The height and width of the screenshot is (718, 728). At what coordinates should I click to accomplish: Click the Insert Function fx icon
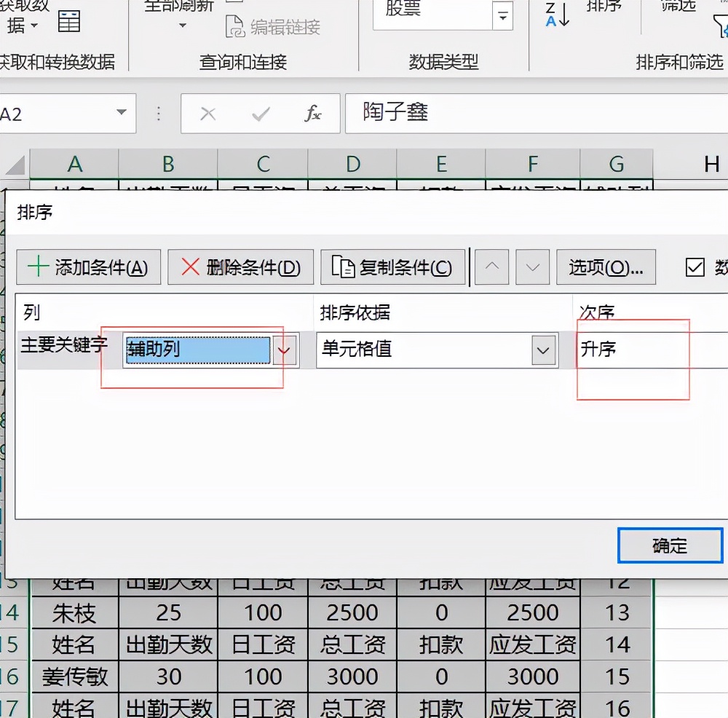click(312, 114)
